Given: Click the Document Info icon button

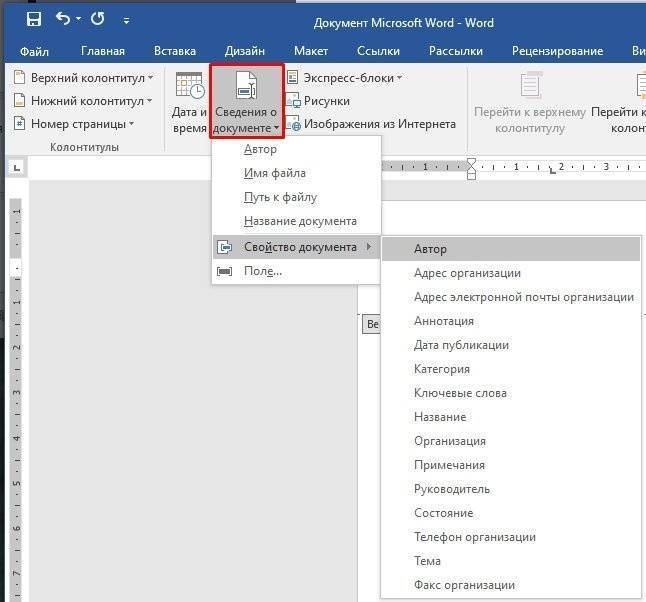Looking at the screenshot, I should [x=246, y=87].
